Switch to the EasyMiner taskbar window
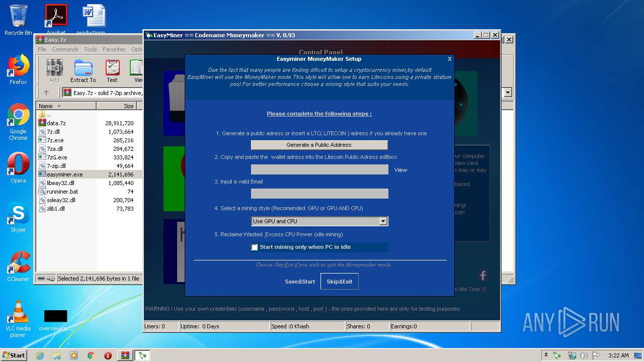Screen dimensions: 644x362 click(x=142, y=355)
